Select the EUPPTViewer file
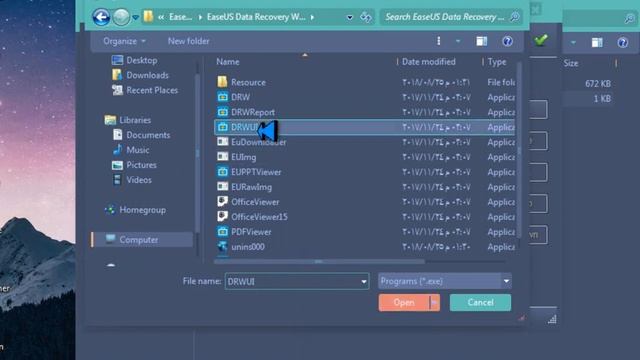The width and height of the screenshot is (640, 360). point(256,172)
